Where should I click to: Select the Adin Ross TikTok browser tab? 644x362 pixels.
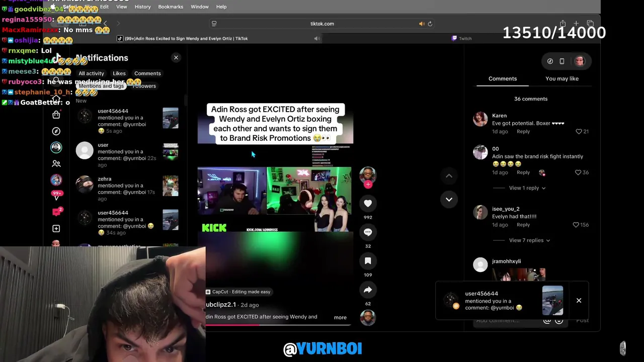(x=183, y=38)
